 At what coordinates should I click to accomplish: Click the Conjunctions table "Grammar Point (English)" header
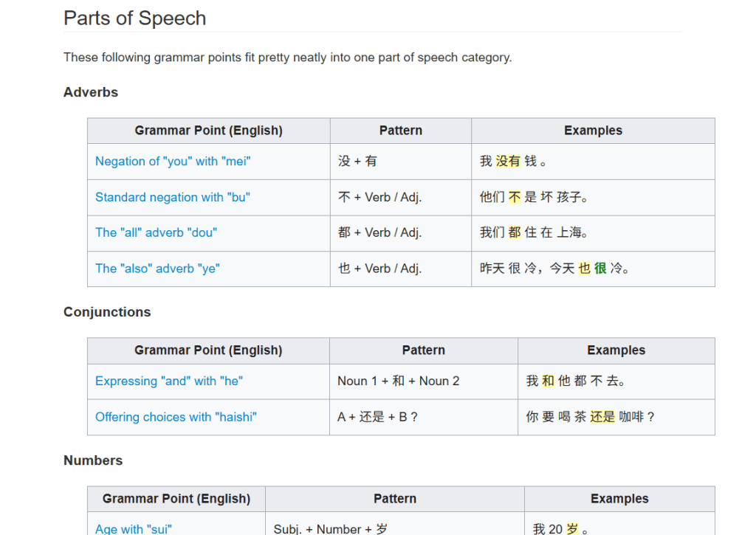coord(208,351)
